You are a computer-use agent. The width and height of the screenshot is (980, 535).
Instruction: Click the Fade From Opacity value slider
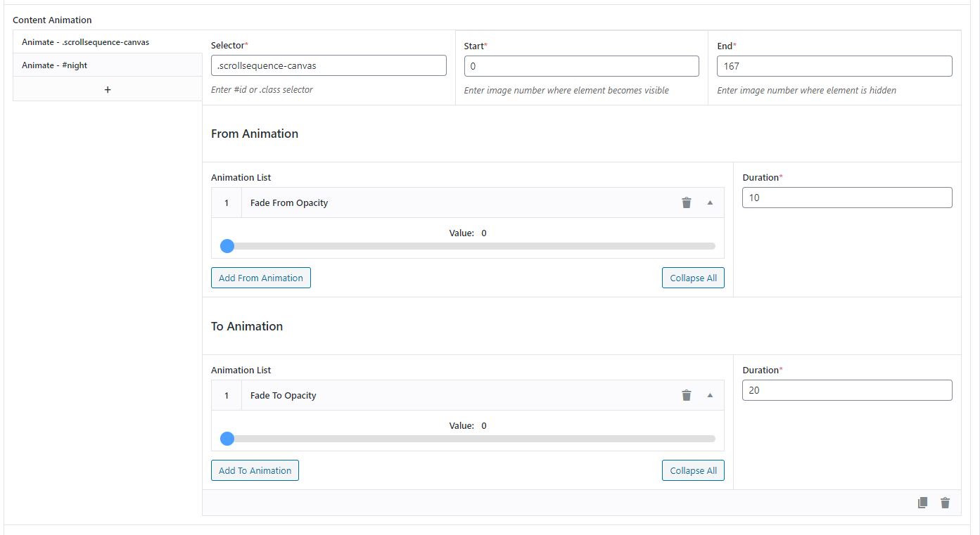468,246
